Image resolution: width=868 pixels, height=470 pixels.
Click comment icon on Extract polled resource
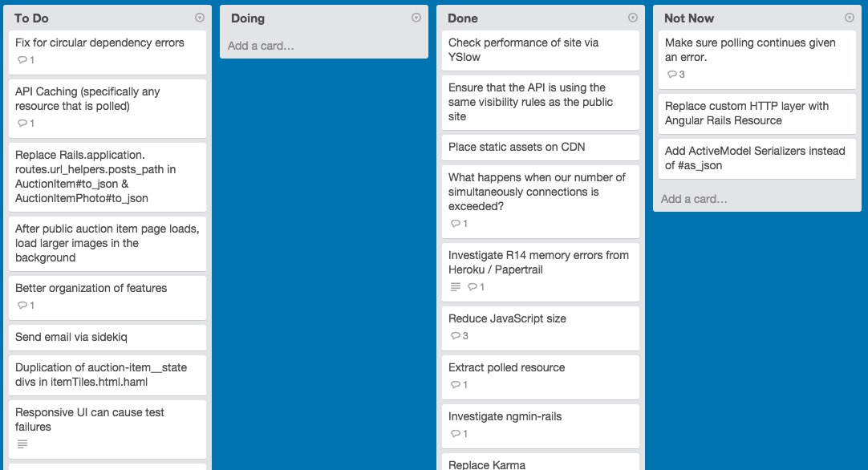coord(456,385)
